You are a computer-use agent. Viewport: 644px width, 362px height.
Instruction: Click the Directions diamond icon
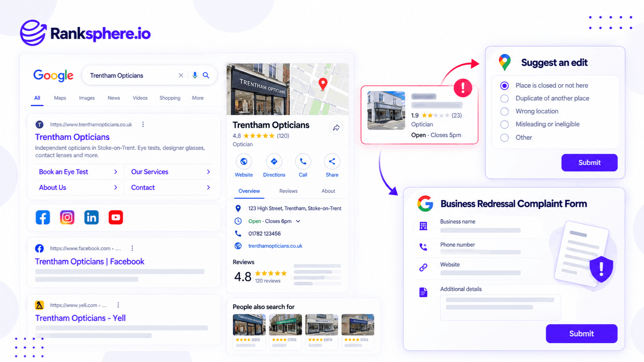coord(274,162)
